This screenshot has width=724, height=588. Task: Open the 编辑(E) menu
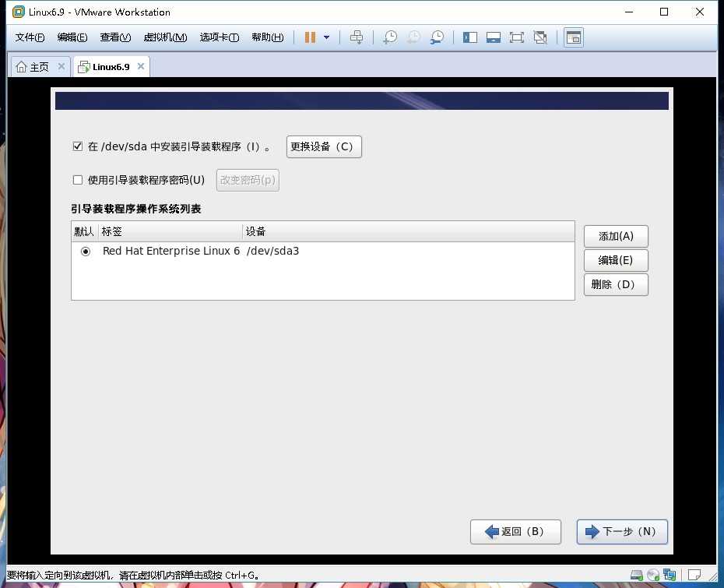click(x=72, y=37)
